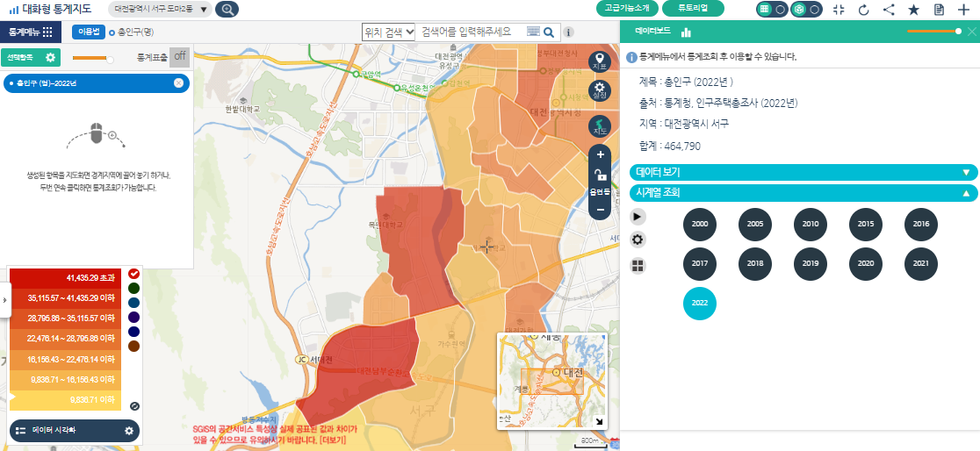Click the 튜토리얼 button
Viewport: 980px width, 451px height.
(x=693, y=9)
